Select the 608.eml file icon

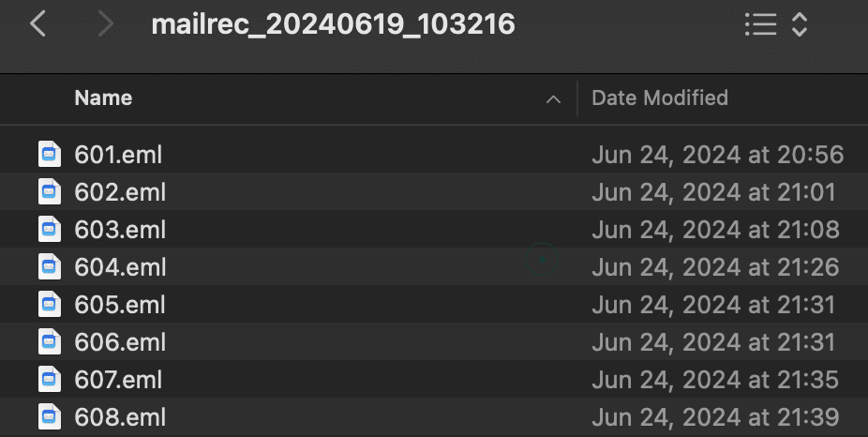tap(50, 417)
